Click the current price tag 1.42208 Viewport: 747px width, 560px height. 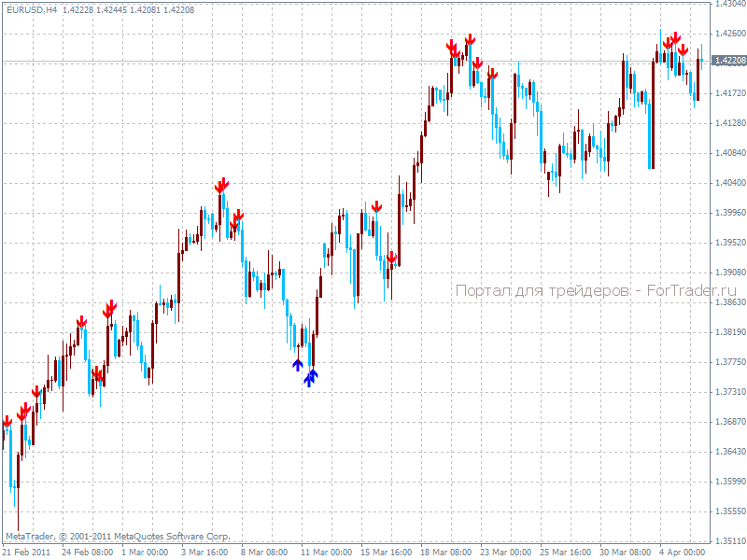tap(728, 62)
